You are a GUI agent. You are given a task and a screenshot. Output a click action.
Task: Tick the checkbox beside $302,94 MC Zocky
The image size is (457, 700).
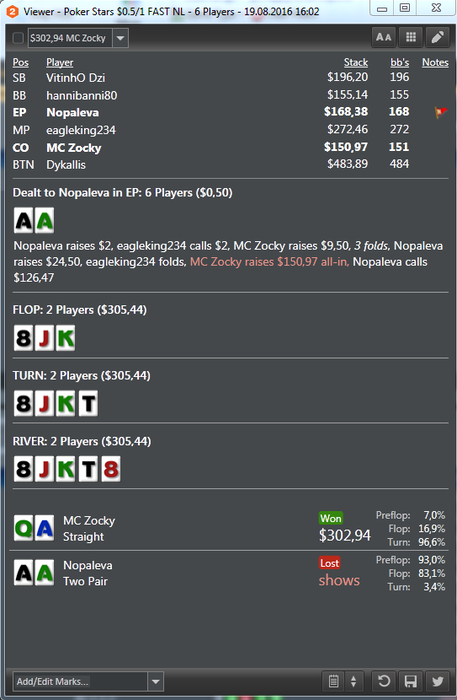pyautogui.click(x=18, y=38)
